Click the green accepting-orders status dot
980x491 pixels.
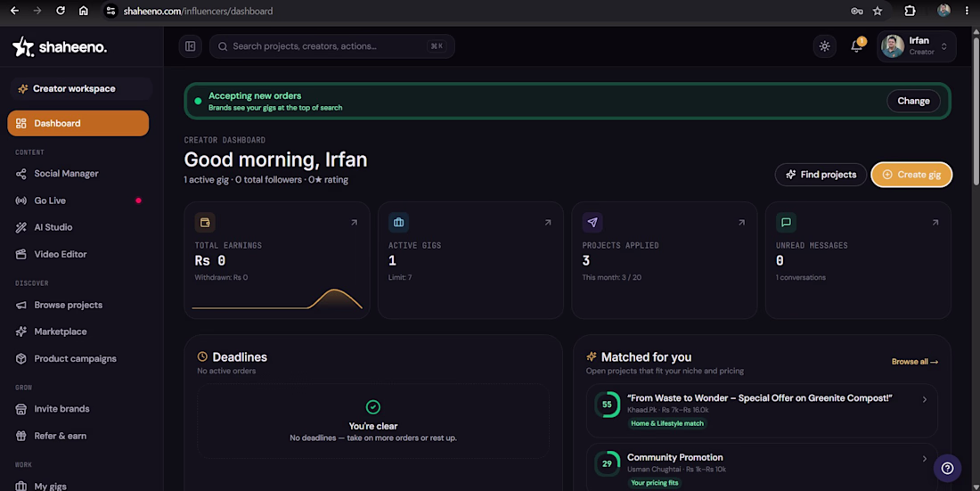[x=198, y=101]
